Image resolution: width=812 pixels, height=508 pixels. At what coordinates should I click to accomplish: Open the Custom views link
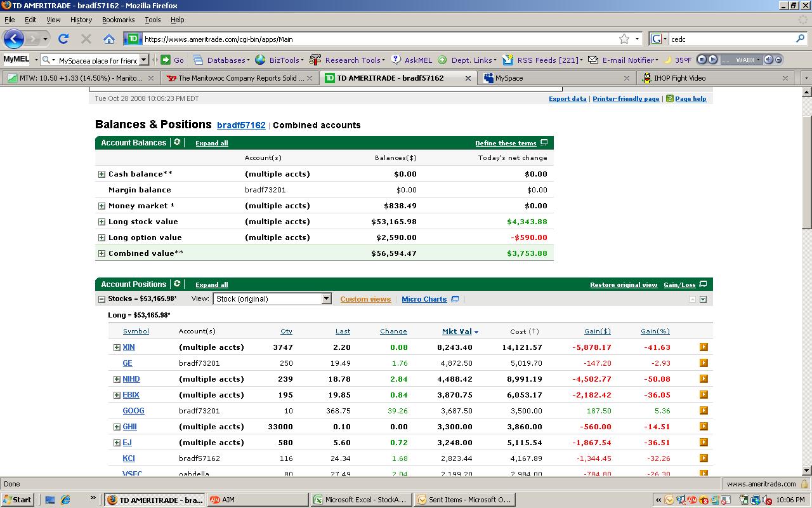click(x=365, y=299)
